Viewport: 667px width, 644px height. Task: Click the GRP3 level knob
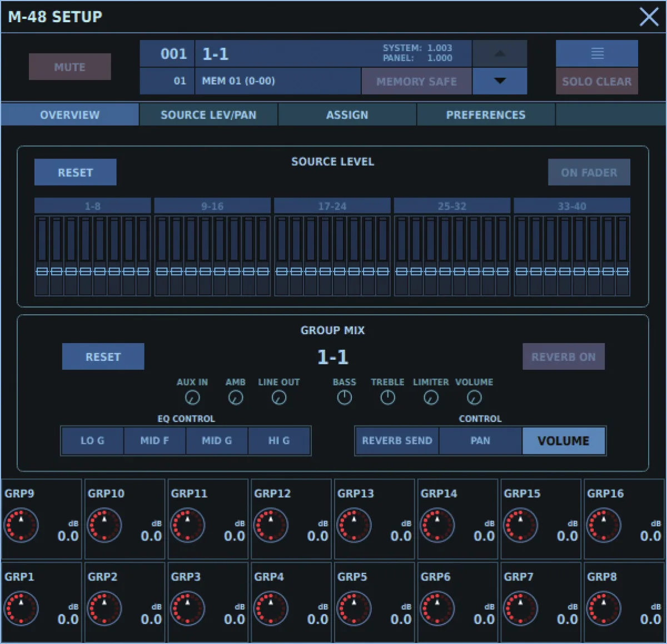point(187,608)
